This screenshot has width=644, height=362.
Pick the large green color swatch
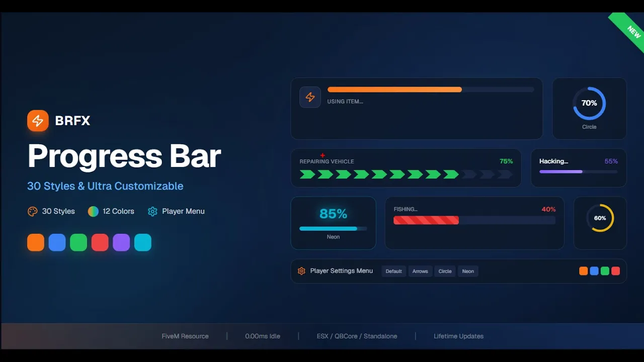click(x=78, y=242)
